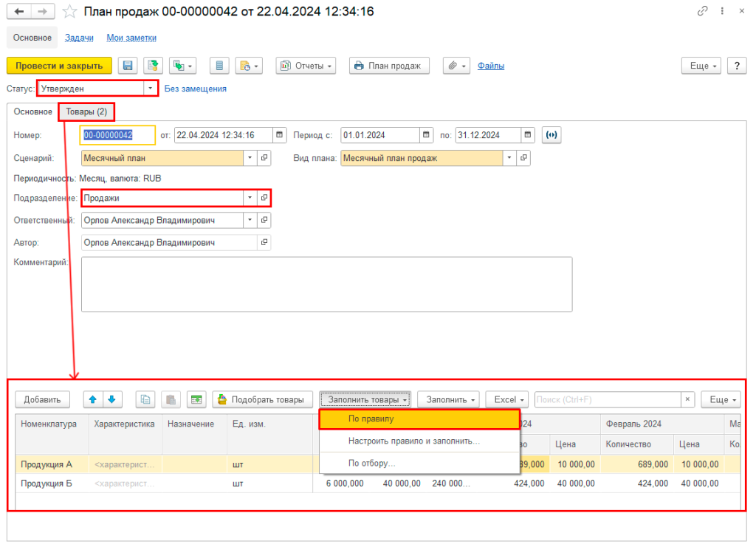Select the Продукция Б table row
The width and height of the screenshot is (756, 544).
pos(47,483)
